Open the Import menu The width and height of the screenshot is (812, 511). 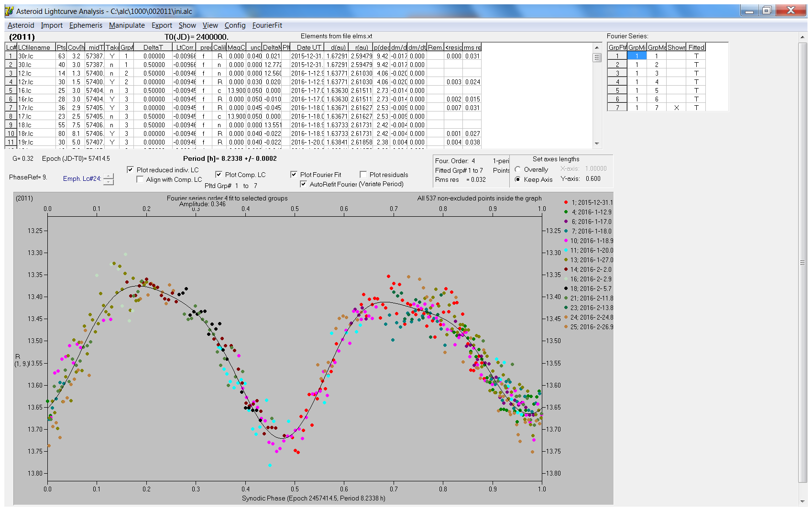point(52,25)
